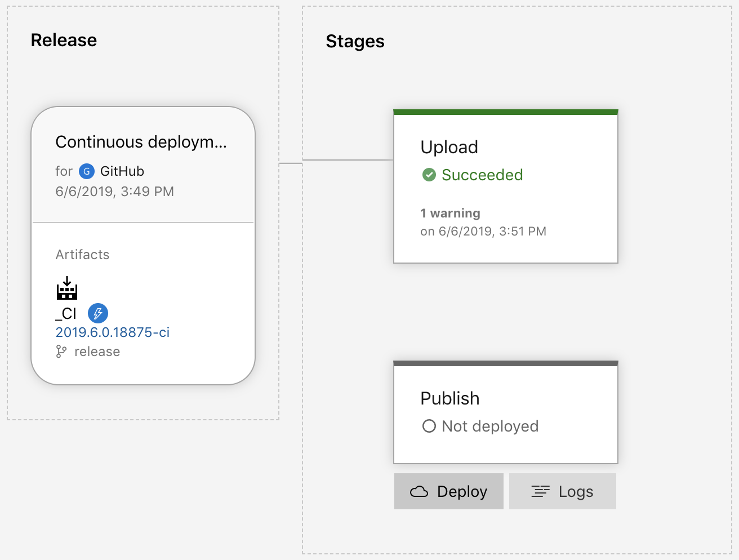The height and width of the screenshot is (560, 739).
Task: Click the Deploy button for Publish stage
Action: click(448, 491)
